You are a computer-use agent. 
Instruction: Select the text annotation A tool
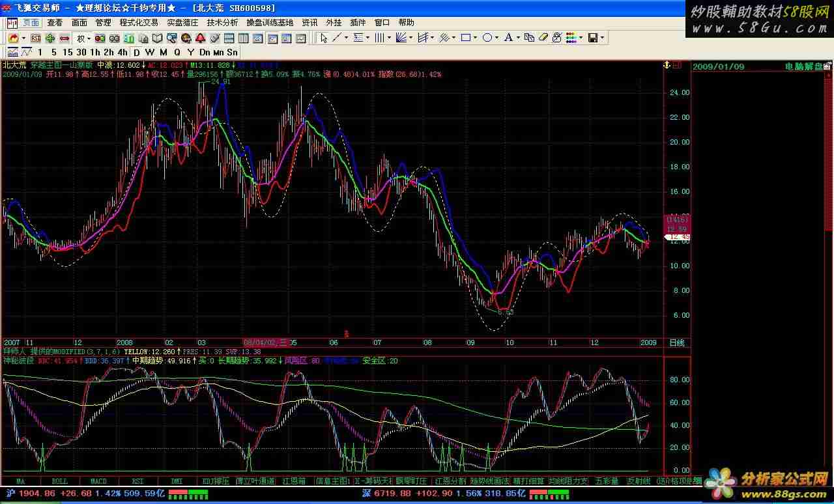pos(509,38)
